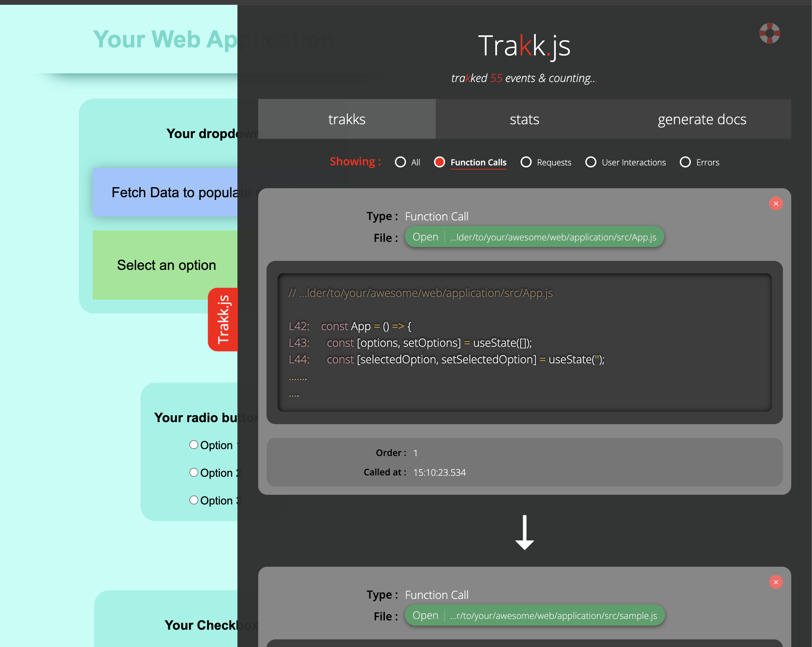Select the Function Calls filter

(x=440, y=162)
